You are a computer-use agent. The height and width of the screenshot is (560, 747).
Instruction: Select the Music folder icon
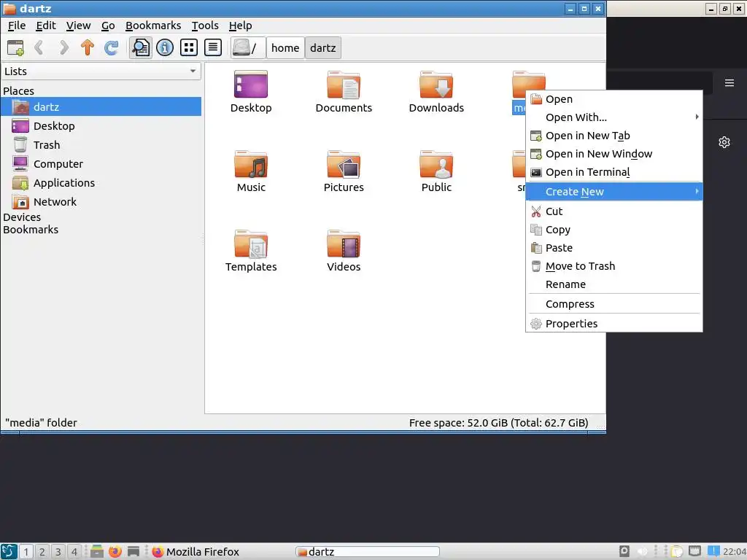251,164
